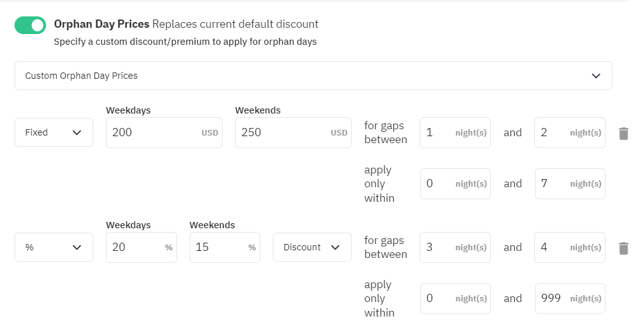Click the Weekends 250 USD field
This screenshot has width=644, height=331.
293,132
